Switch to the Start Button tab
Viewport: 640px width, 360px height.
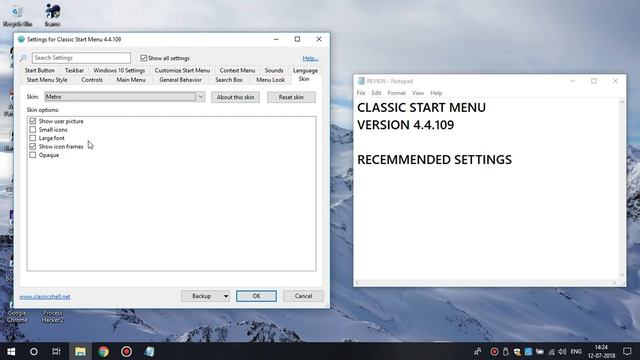coord(40,70)
